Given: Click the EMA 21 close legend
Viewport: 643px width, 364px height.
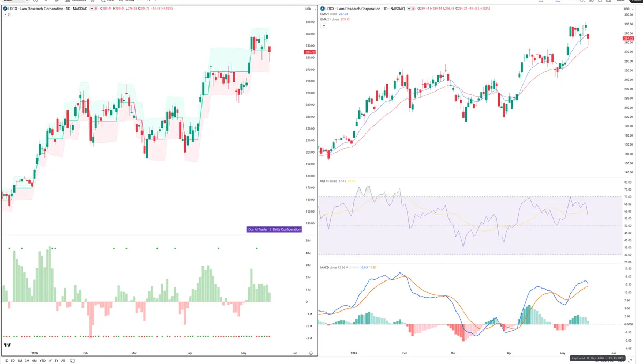Looking at the screenshot, I should coord(331,19).
